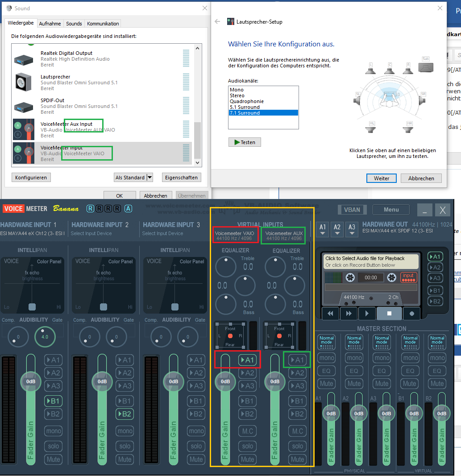Open the VBAN settings
Viewport: 461px width, 476px height.
(x=352, y=210)
